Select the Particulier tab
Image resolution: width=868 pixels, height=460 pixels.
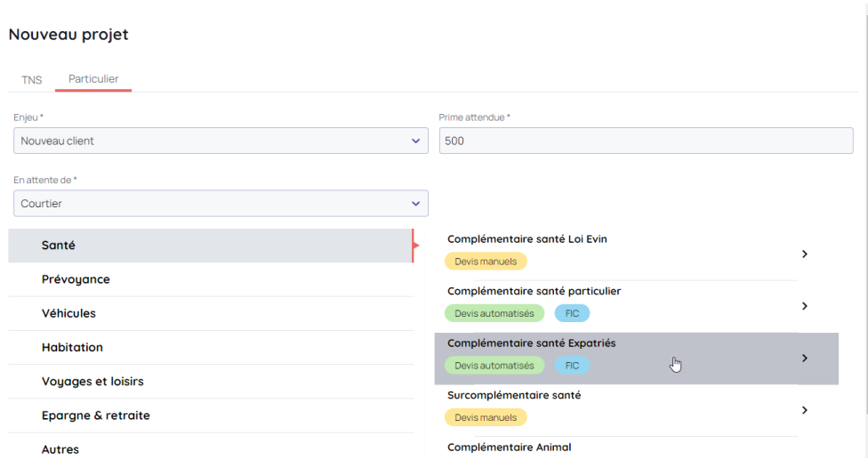(93, 79)
